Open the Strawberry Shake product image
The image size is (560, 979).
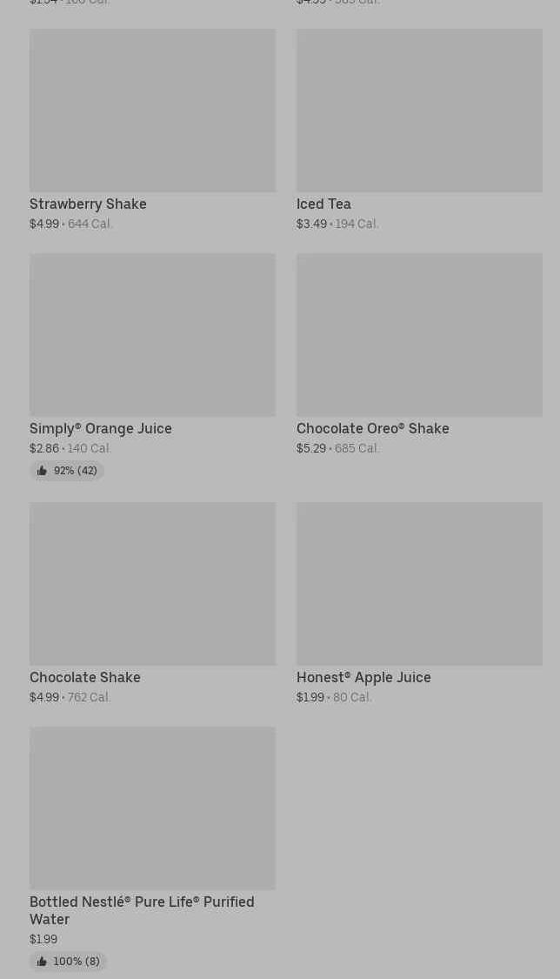(x=152, y=111)
